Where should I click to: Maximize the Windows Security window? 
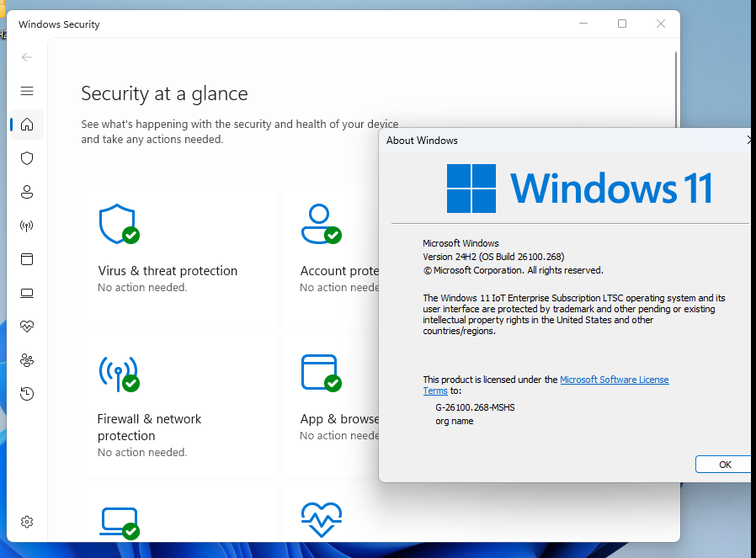click(622, 24)
